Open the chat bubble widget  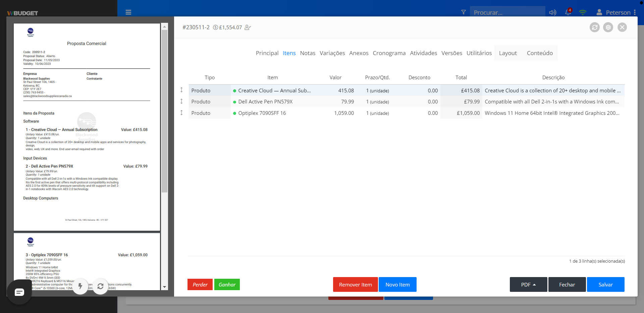[19, 292]
